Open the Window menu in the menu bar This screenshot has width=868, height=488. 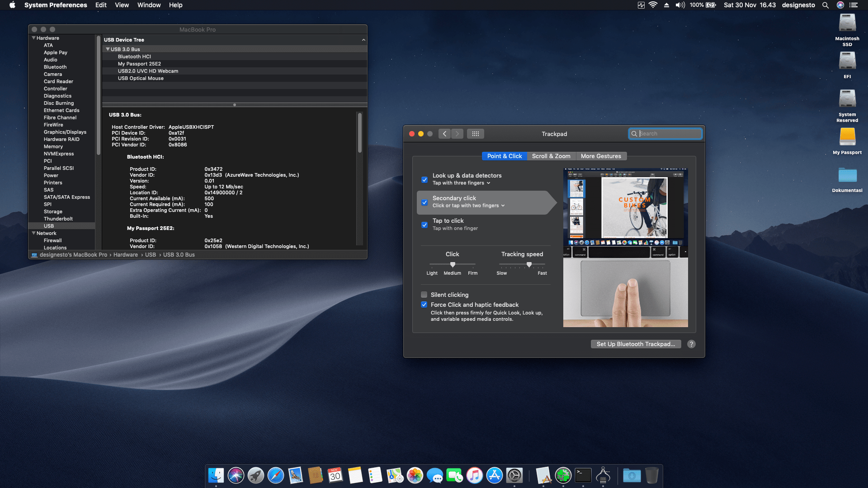coord(149,5)
